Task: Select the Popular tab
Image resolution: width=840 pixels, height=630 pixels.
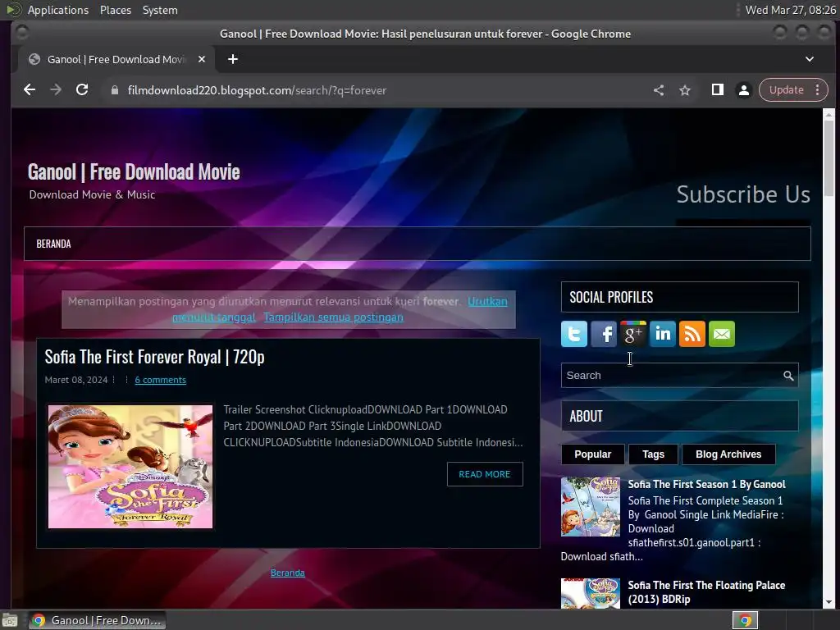Action: (x=592, y=454)
